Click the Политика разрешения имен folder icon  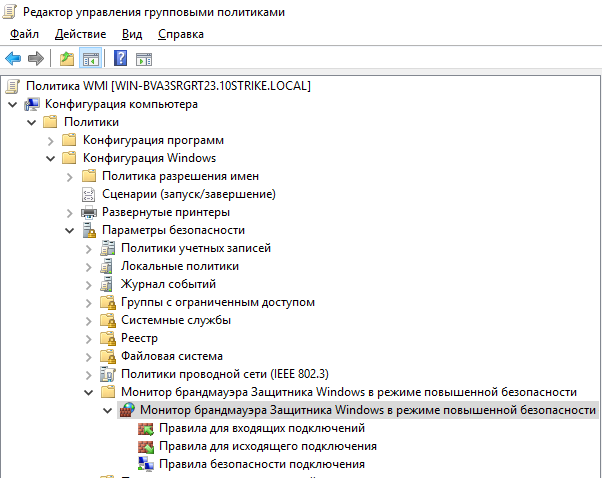88,176
